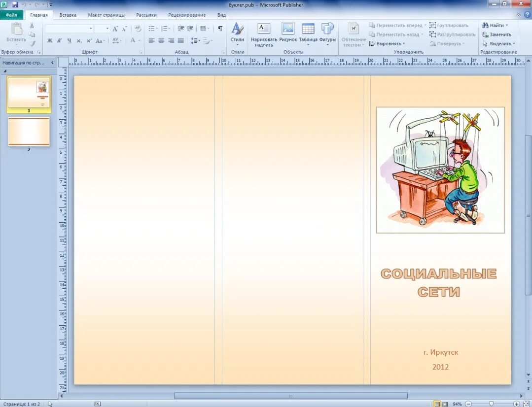Image resolution: width=532 pixels, height=407 pixels.
Task: Switch to the Макет страницы tab
Action: coord(106,15)
